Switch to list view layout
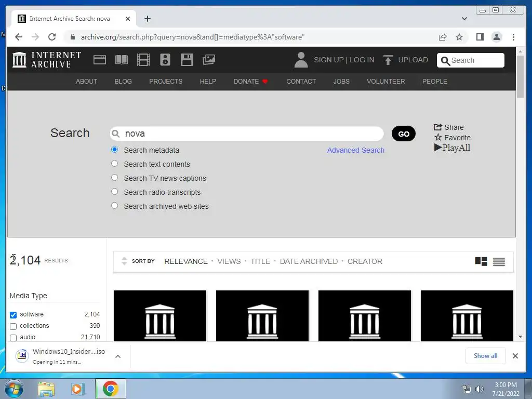 coord(499,261)
